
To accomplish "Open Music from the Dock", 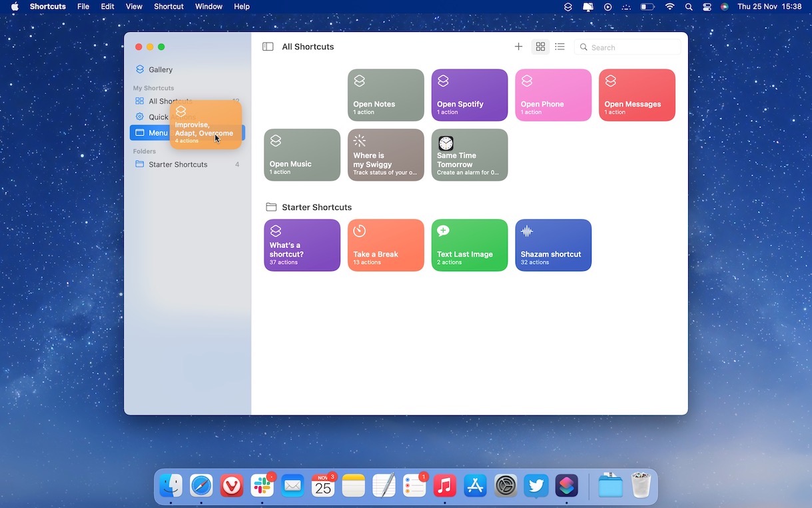I will (x=445, y=486).
